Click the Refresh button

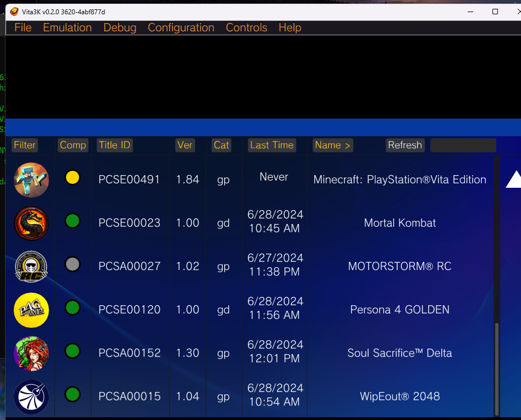[405, 145]
